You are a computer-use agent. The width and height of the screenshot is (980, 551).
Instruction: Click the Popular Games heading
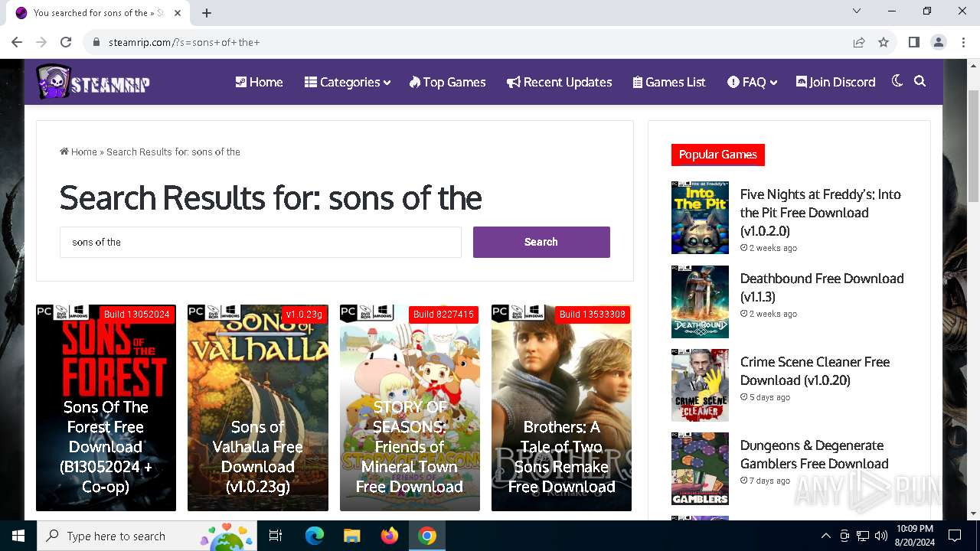pos(717,155)
